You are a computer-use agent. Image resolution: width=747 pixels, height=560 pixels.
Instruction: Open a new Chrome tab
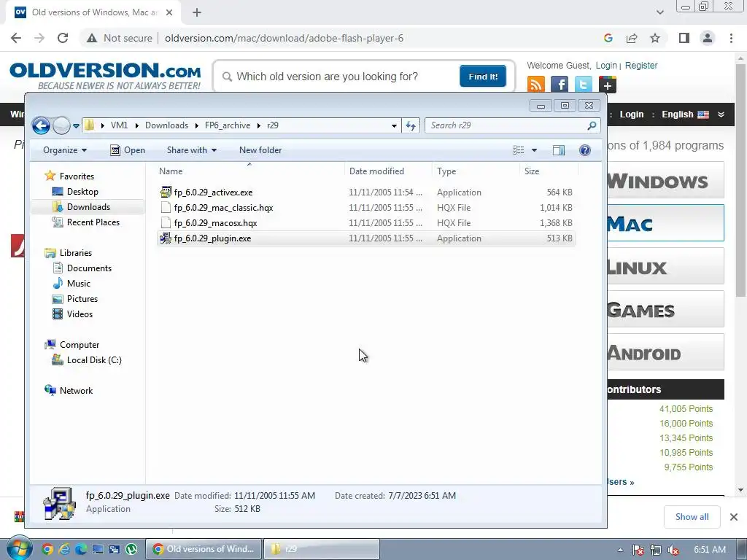coord(197,12)
